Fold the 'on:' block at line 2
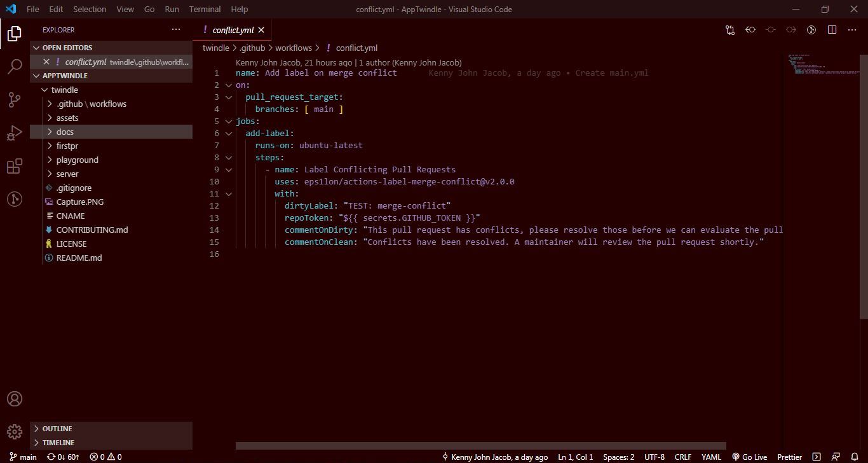This screenshot has height=463, width=868. tap(228, 85)
